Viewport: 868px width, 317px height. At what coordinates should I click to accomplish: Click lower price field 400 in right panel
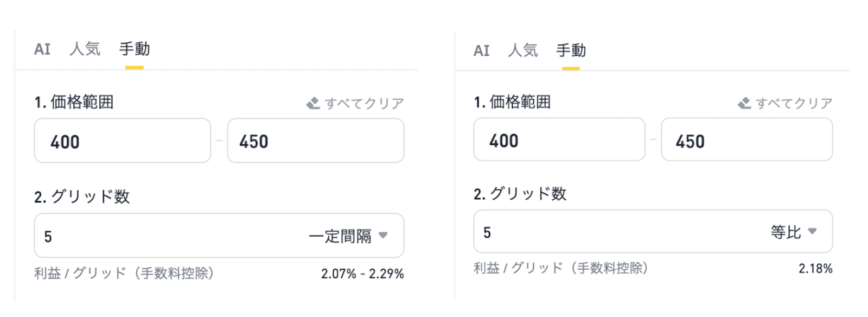point(559,140)
